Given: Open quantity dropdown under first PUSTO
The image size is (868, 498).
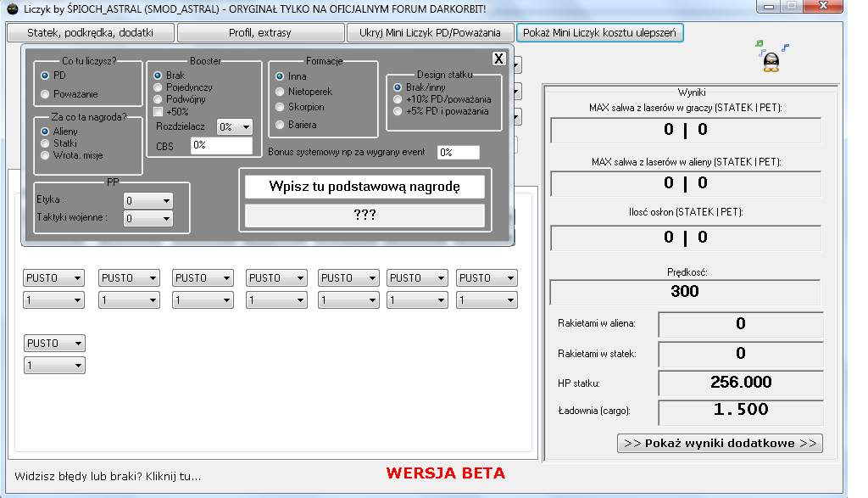Looking at the screenshot, I should click(53, 300).
